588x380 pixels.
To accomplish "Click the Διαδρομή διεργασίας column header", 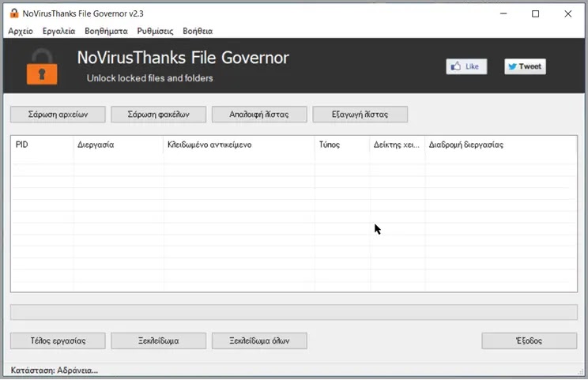I will click(x=500, y=145).
